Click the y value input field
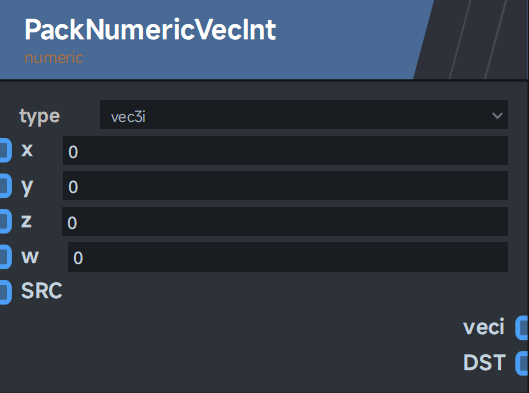The image size is (529, 393). 285,186
